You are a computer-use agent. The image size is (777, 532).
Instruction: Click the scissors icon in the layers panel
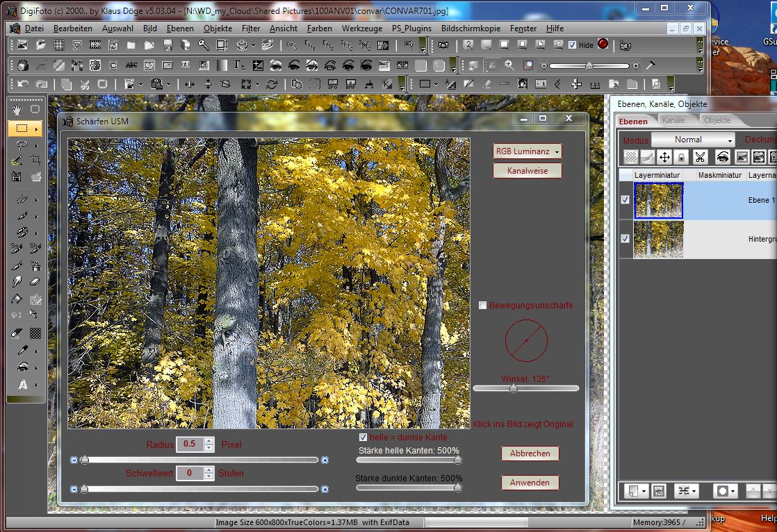click(700, 156)
